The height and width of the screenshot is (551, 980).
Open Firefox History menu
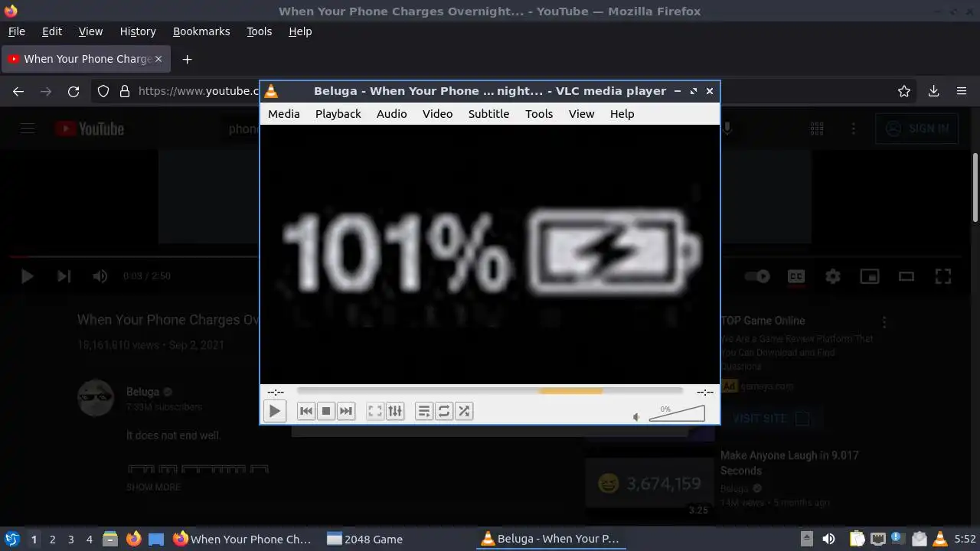[x=138, y=31]
